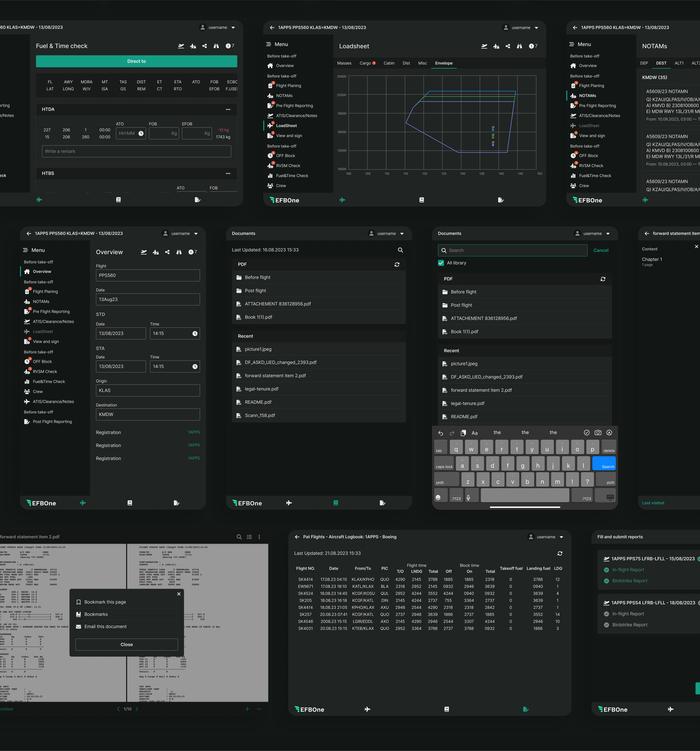The height and width of the screenshot is (751, 700).
Task: Click the alert icon with 7 in Overview header
Action: 192,252
